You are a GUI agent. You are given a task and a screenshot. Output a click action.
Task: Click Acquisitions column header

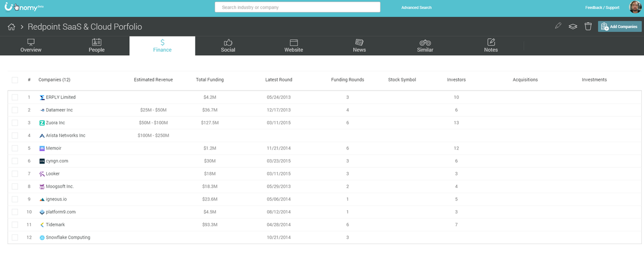tap(525, 80)
